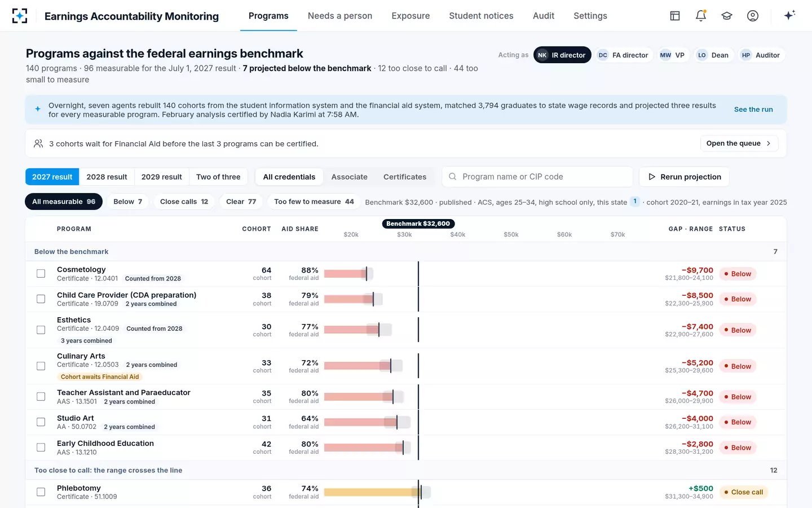Viewport: 812px width, 508px height.
Task: Tick the Culinary Arts checkbox
Action: (x=41, y=366)
